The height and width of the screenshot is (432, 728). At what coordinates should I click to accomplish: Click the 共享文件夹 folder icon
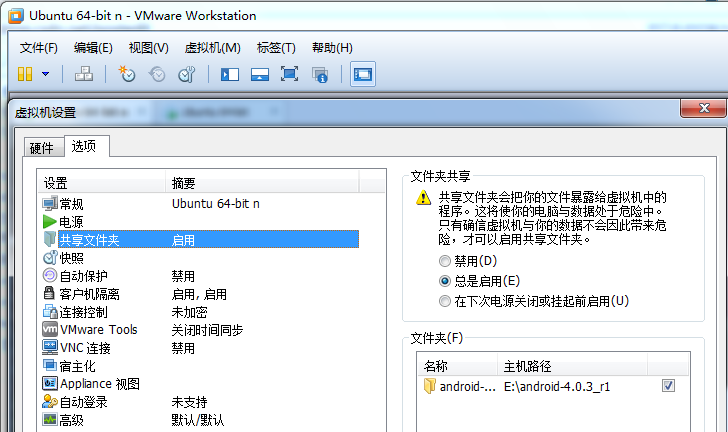pyautogui.click(x=50, y=239)
